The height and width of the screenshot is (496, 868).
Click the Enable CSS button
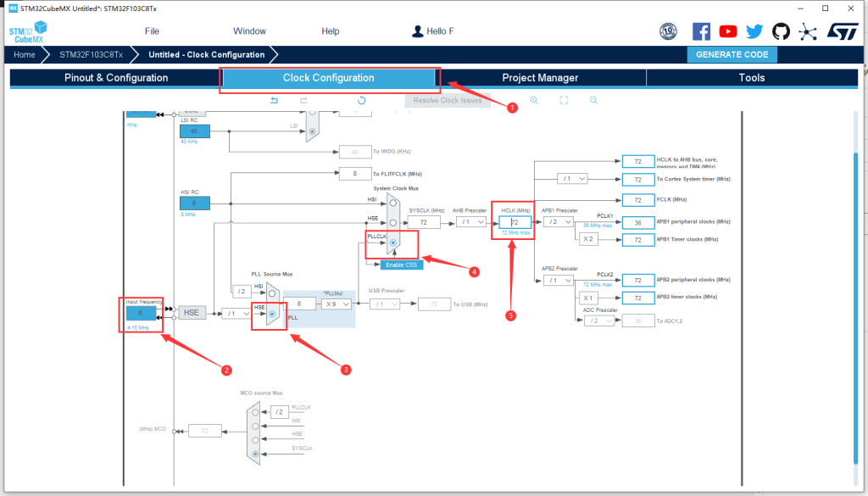pos(401,265)
